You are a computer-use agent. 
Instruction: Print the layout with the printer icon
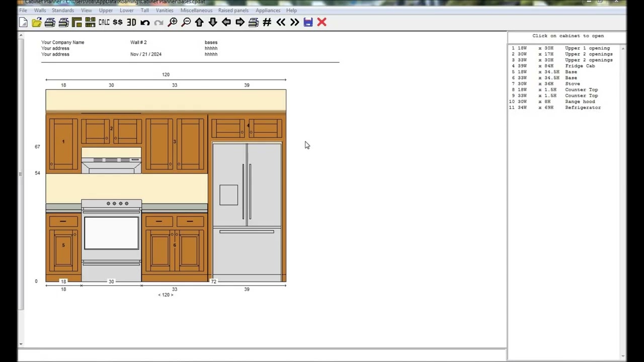(x=49, y=22)
